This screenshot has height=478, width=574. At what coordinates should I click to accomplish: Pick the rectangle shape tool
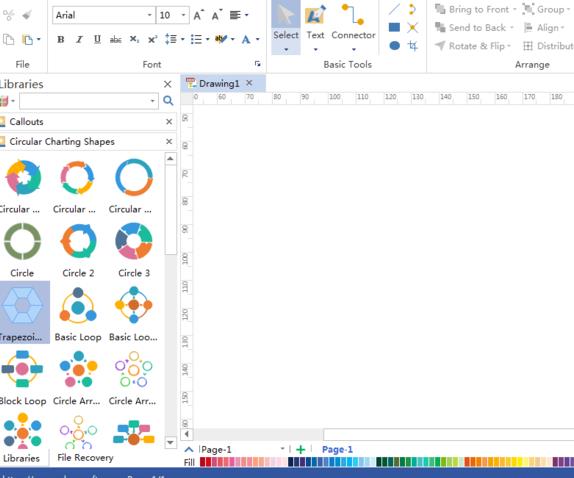(x=394, y=27)
